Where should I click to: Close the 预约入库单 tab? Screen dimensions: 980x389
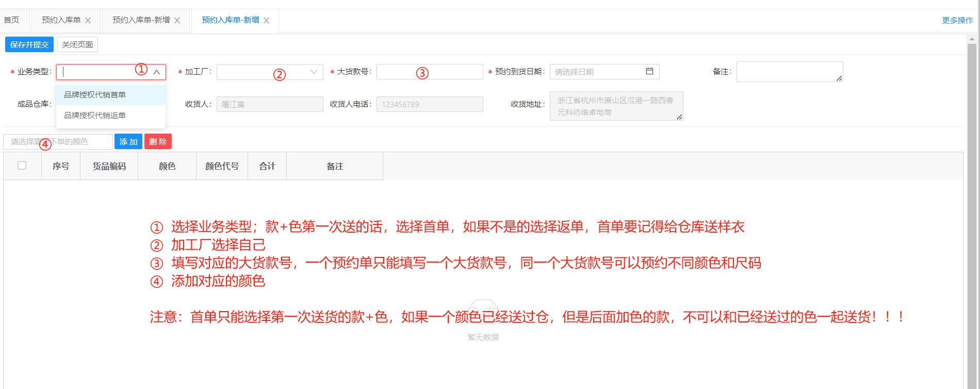[88, 21]
